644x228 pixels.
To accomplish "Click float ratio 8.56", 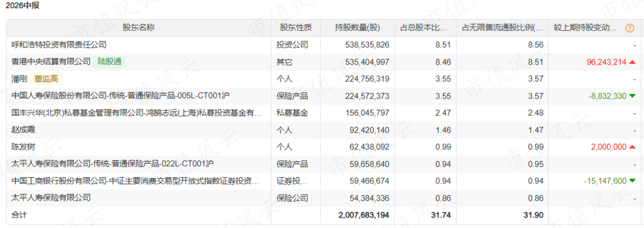I will coord(536,45).
